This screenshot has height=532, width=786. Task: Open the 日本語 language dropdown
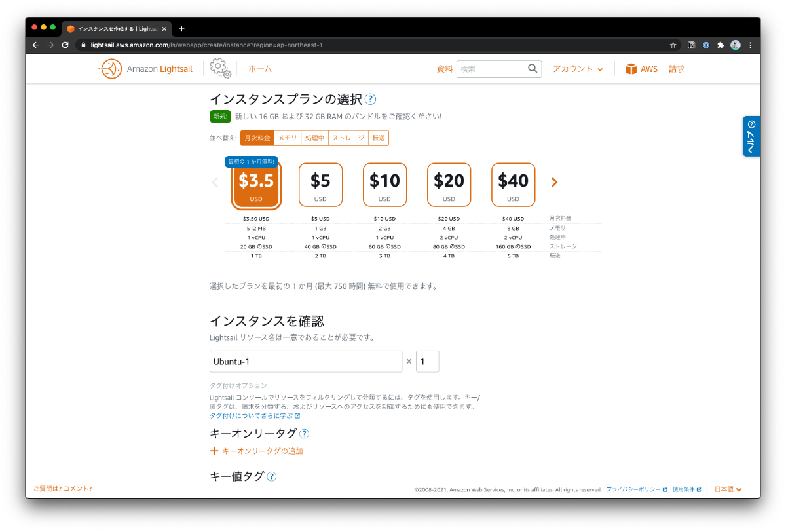(x=728, y=489)
